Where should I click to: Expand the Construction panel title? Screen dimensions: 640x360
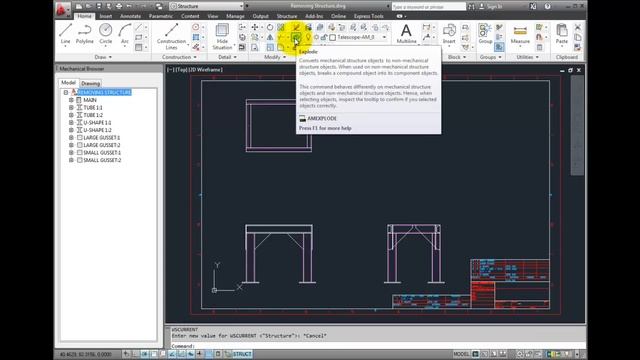tap(179, 57)
